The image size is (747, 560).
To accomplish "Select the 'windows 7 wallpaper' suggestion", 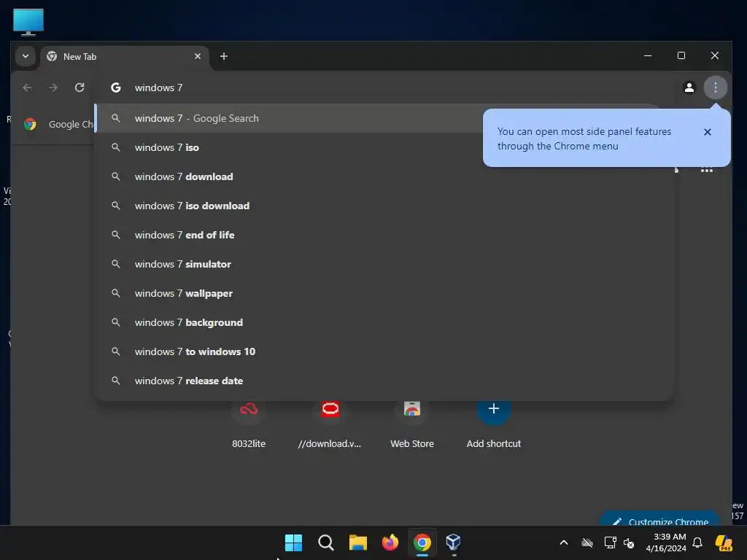I will pyautogui.click(x=384, y=293).
